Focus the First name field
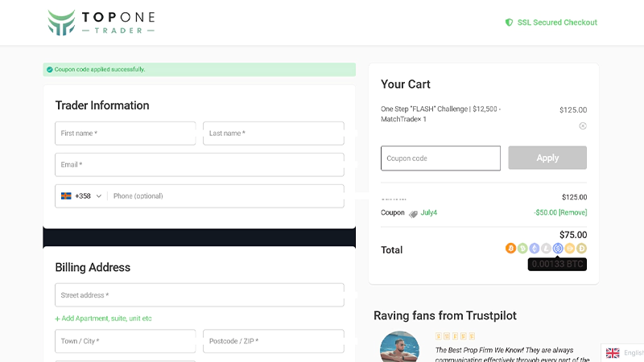Screen dimensions: 644x362 point(126,134)
